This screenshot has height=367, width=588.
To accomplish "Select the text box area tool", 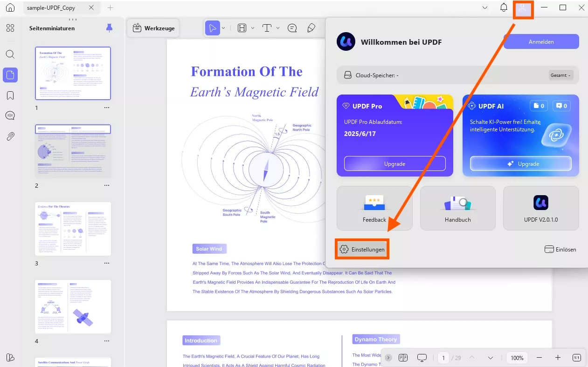I will (x=242, y=28).
